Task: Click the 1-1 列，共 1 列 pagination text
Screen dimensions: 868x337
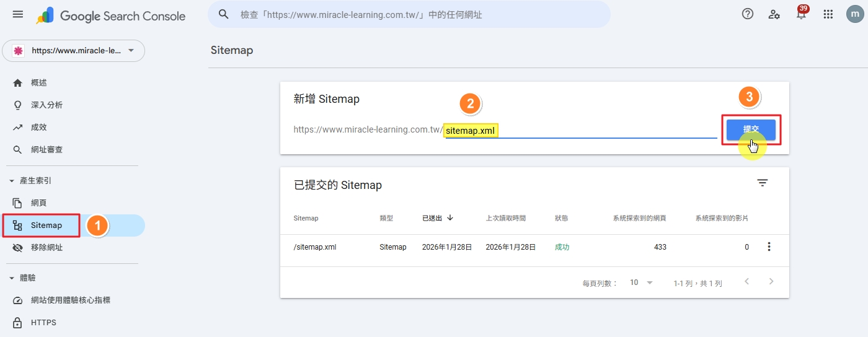Action: [x=698, y=283]
